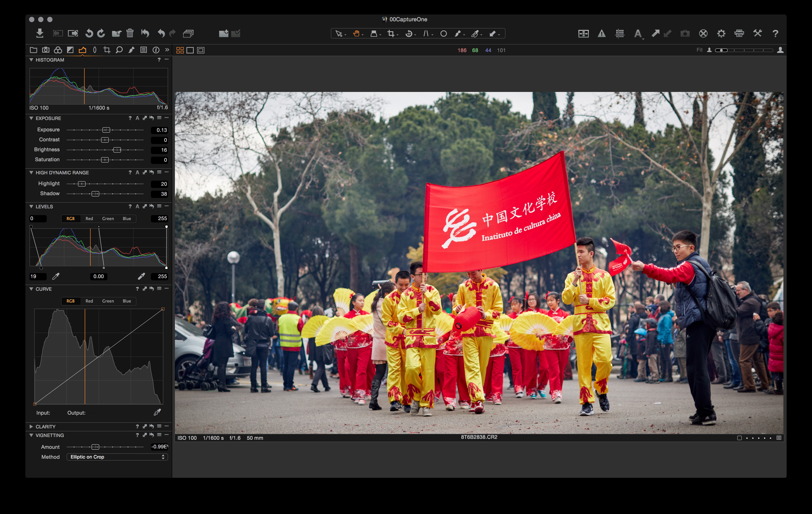This screenshot has height=514, width=812.
Task: Switch to the multi-view grid viewer mode
Action: pyautogui.click(x=180, y=50)
